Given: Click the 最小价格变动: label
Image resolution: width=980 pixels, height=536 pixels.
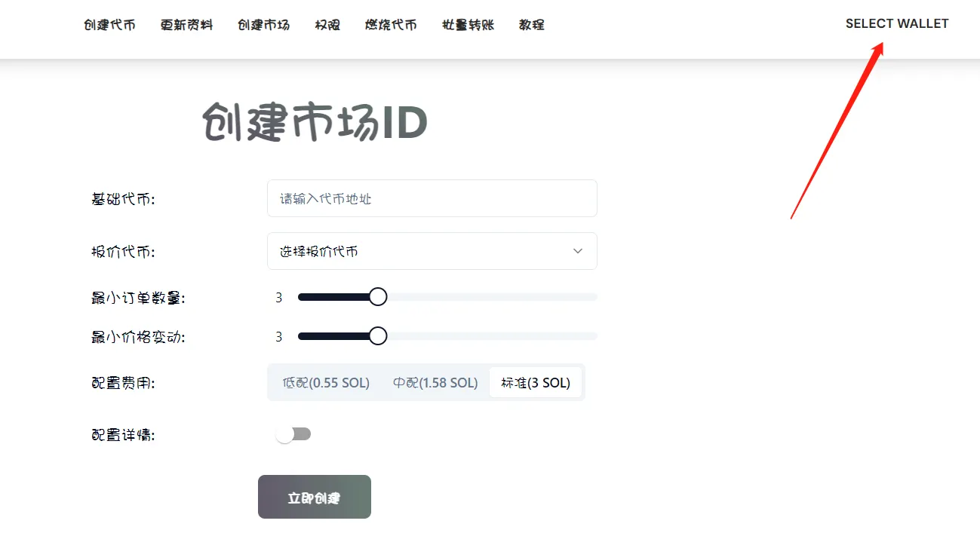Looking at the screenshot, I should tap(138, 337).
